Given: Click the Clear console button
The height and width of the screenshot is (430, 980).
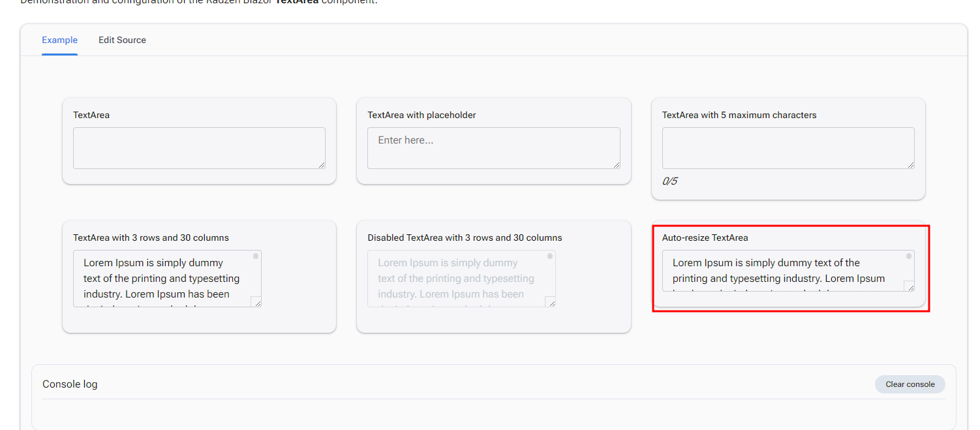Looking at the screenshot, I should (910, 384).
